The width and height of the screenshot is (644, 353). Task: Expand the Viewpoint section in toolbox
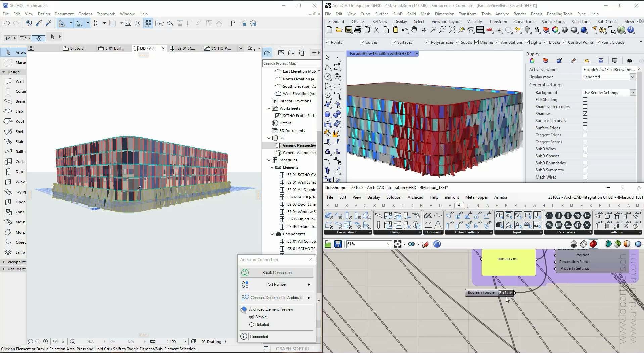tap(4, 262)
